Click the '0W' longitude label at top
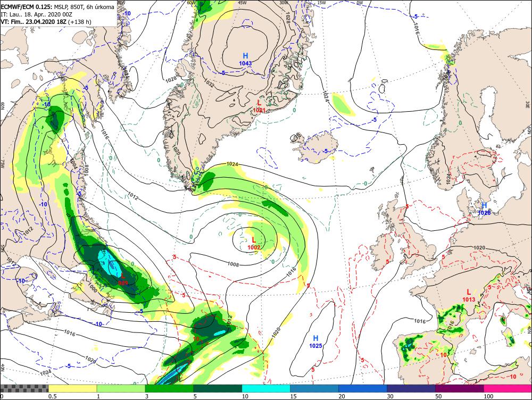532x400 pixels. 360,3
